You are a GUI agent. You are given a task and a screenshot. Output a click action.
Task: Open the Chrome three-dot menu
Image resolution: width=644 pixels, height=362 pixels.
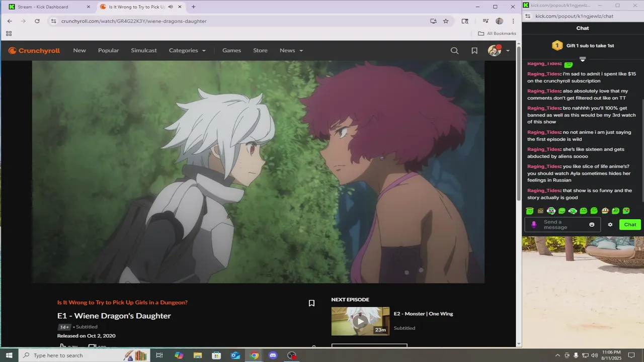pyautogui.click(x=513, y=21)
